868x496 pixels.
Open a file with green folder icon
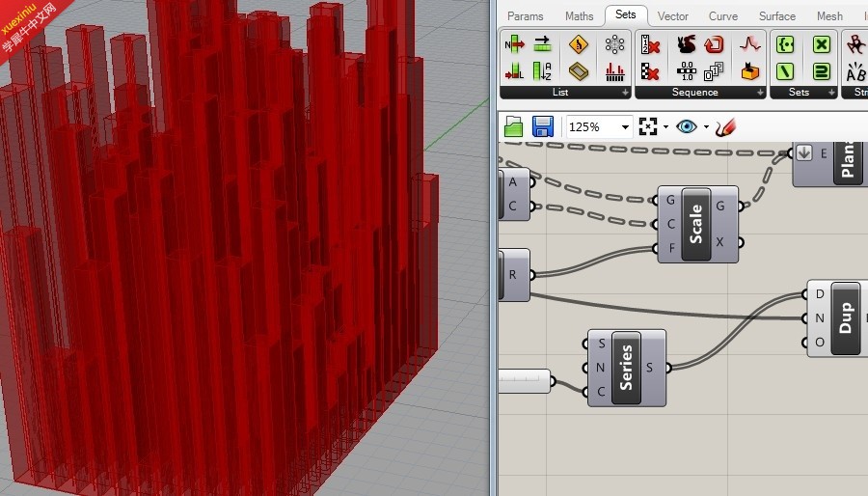click(514, 126)
